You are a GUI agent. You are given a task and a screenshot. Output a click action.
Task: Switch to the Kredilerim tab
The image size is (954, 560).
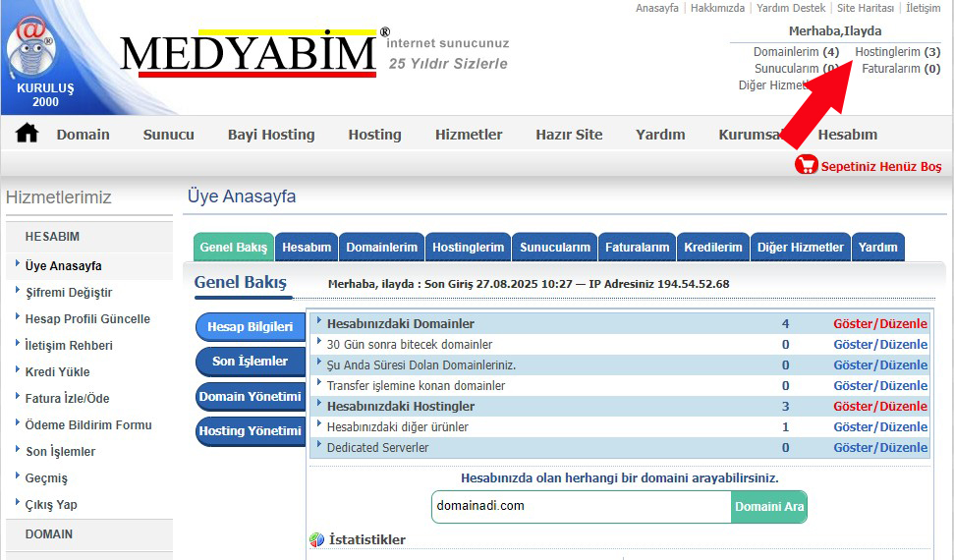[712, 248]
